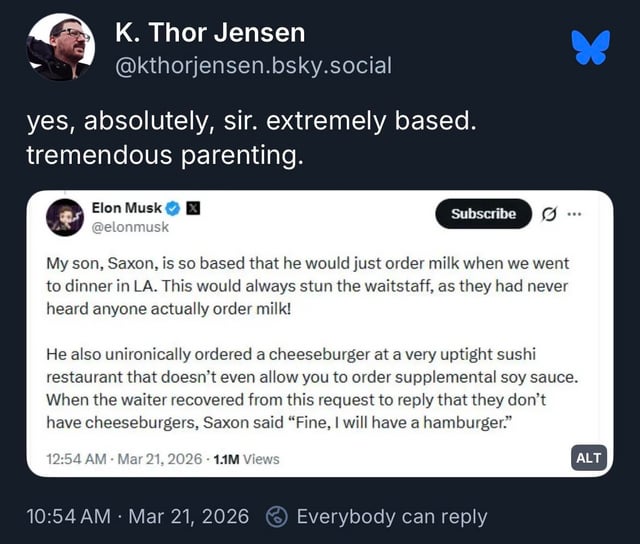
Task: Click the Bluesky butterfly logo
Action: [x=590, y=48]
